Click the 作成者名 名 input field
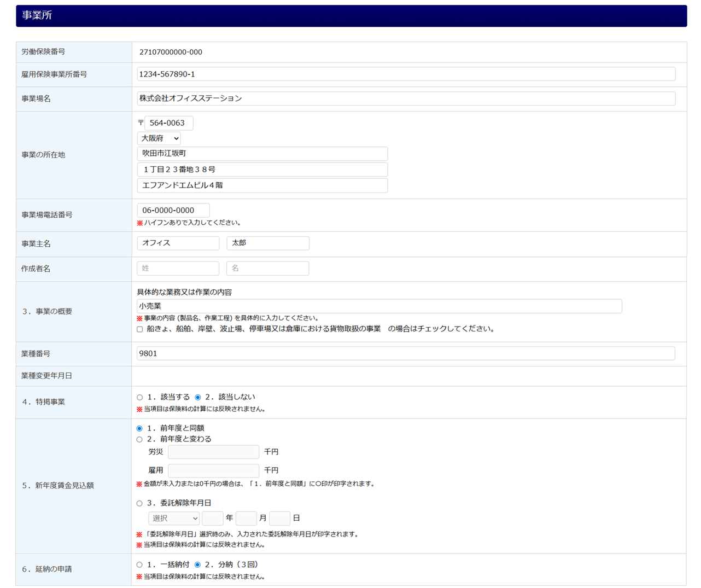 [267, 269]
